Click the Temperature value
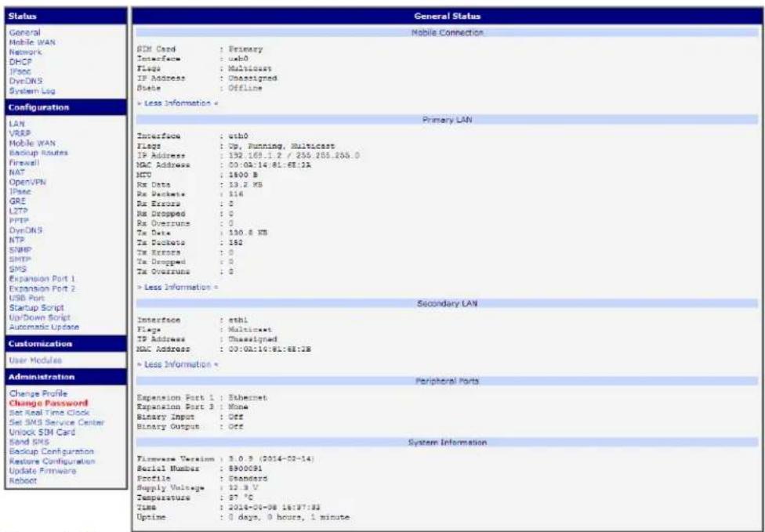Viewport: 765px width, 532px height. click(240, 498)
